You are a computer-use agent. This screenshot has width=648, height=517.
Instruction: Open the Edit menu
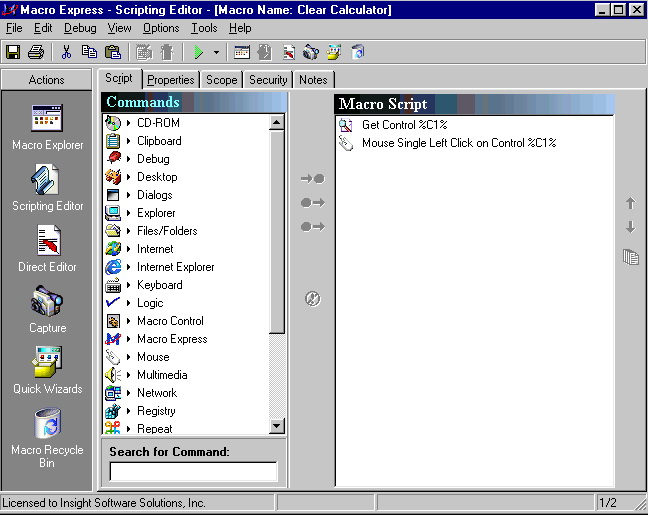pos(43,28)
